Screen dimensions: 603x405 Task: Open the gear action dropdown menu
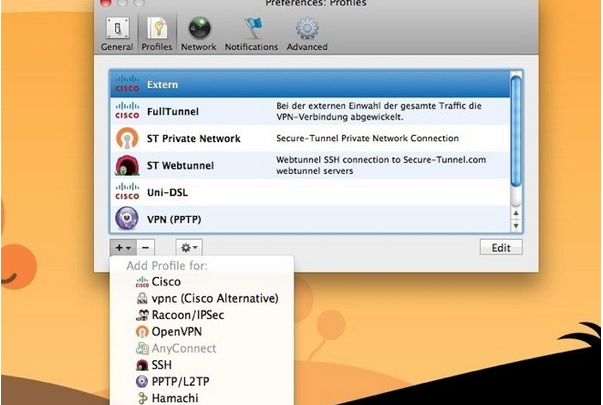tap(188, 246)
